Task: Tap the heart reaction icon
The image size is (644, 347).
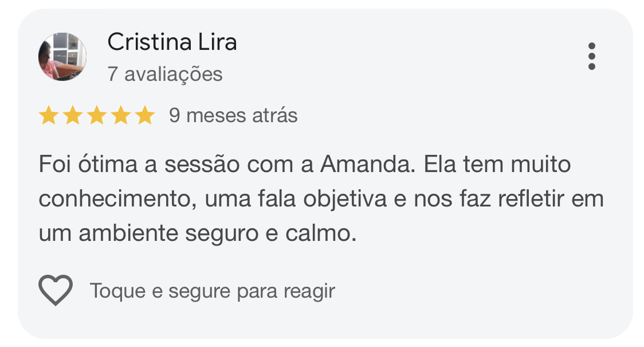Action: (56, 291)
